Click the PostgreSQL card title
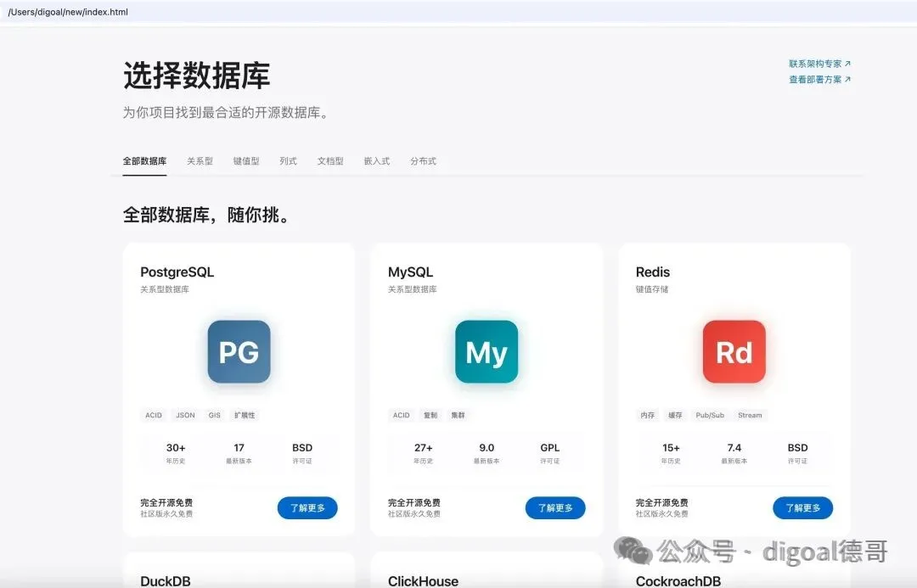917x588 pixels. coord(177,272)
